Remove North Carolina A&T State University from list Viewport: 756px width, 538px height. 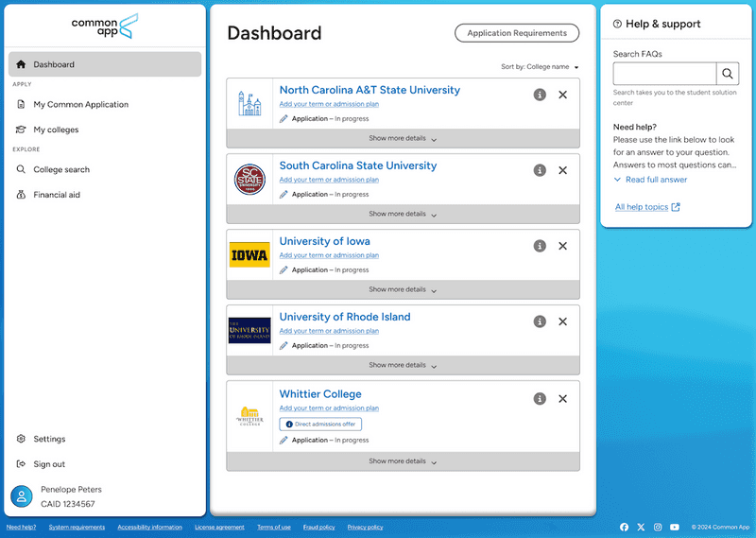(562, 95)
